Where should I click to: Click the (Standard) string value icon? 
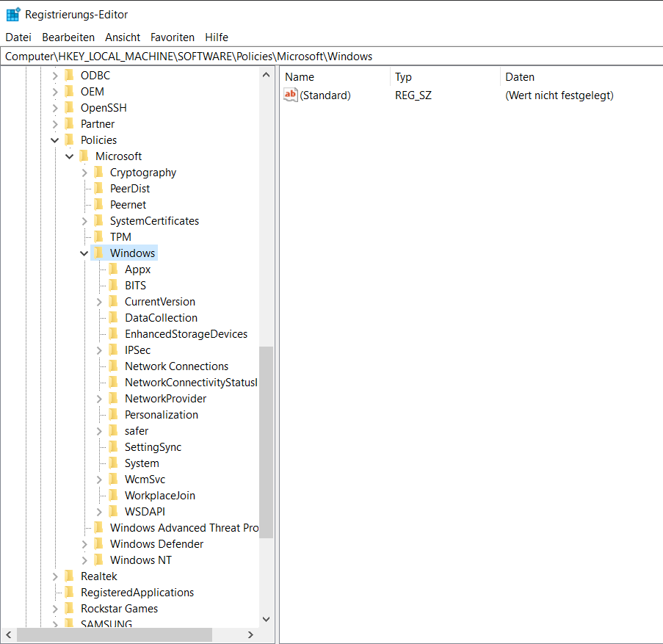point(291,95)
